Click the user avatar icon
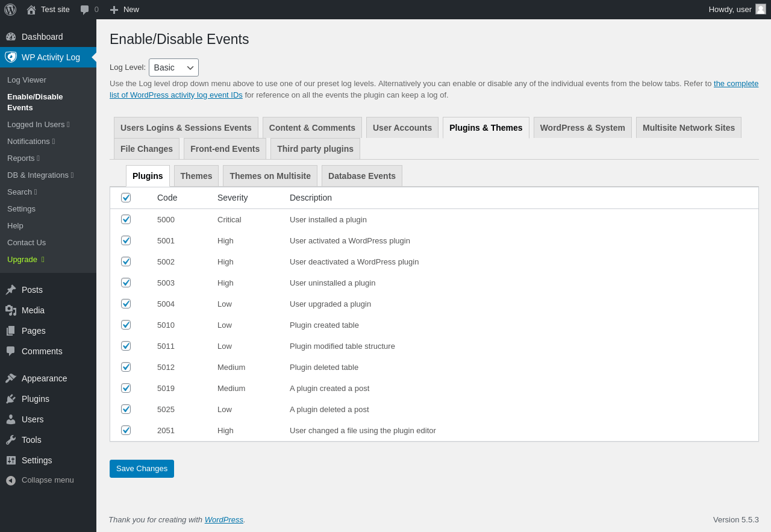Viewport: 771px width, 532px height. tap(761, 9)
